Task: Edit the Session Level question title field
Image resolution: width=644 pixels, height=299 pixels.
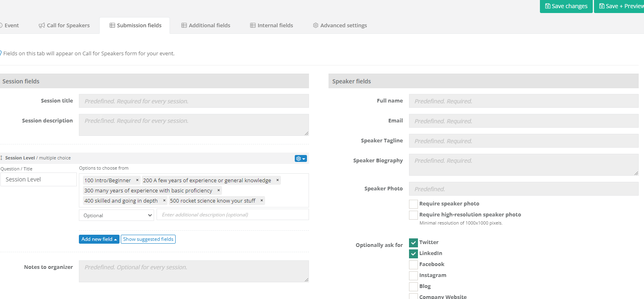Action: click(39, 179)
